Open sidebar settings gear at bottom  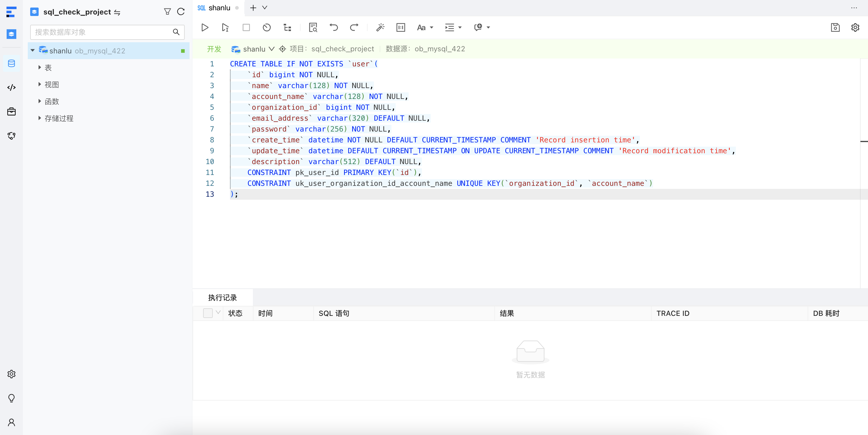coord(11,374)
